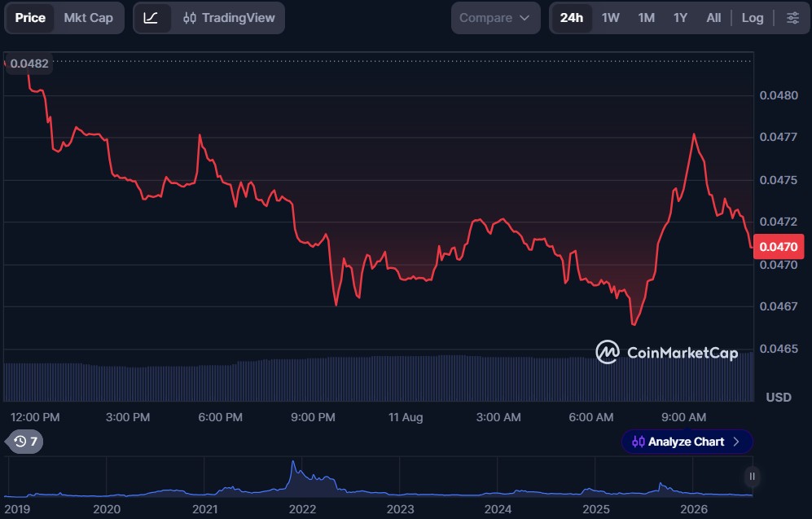Open the Compare dropdown
Screen dimensions: 812x519
tap(496, 18)
